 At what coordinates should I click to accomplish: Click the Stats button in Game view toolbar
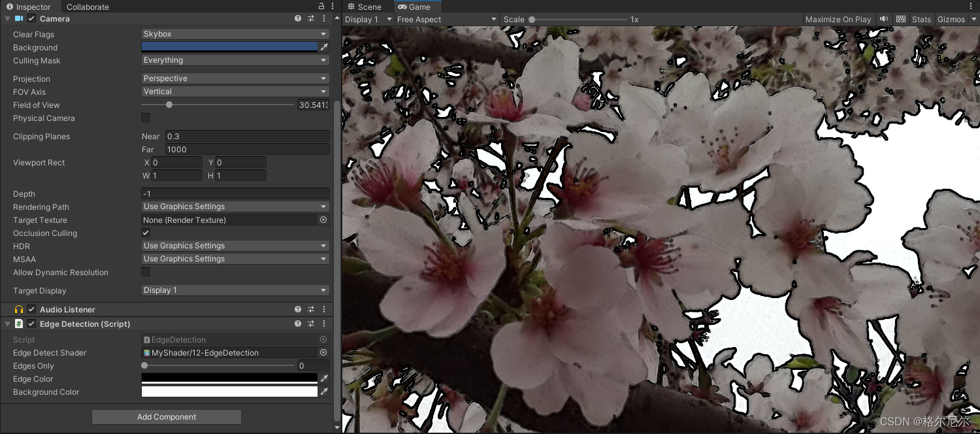(921, 19)
